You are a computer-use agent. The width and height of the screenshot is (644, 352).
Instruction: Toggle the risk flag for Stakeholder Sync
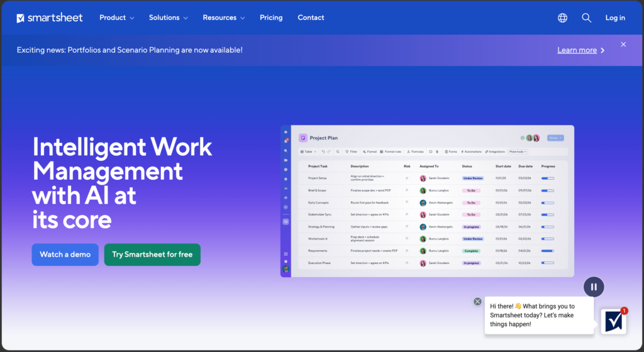point(407,214)
